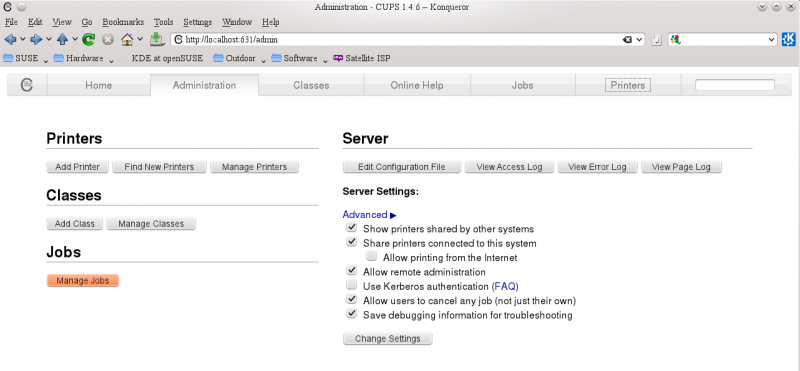
Task: Open the File menu
Action: [x=11, y=22]
